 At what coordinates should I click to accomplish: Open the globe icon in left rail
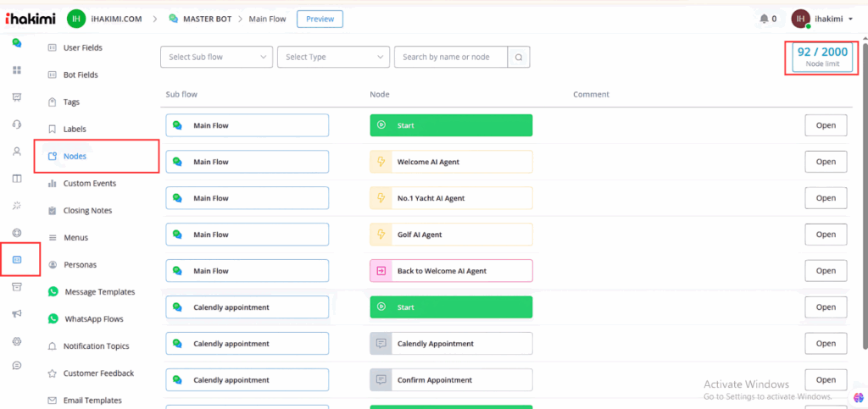pos(17,233)
